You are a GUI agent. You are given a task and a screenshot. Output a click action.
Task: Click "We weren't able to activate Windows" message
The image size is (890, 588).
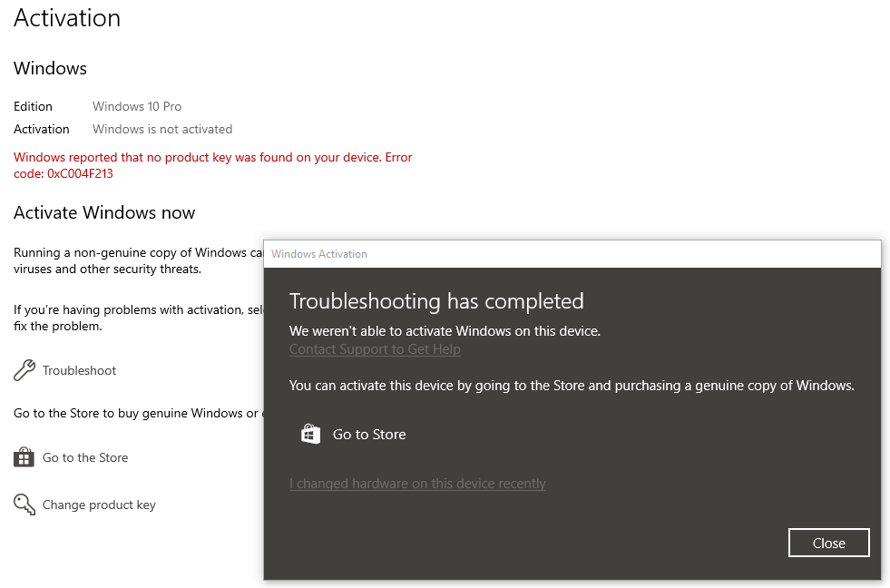445,331
